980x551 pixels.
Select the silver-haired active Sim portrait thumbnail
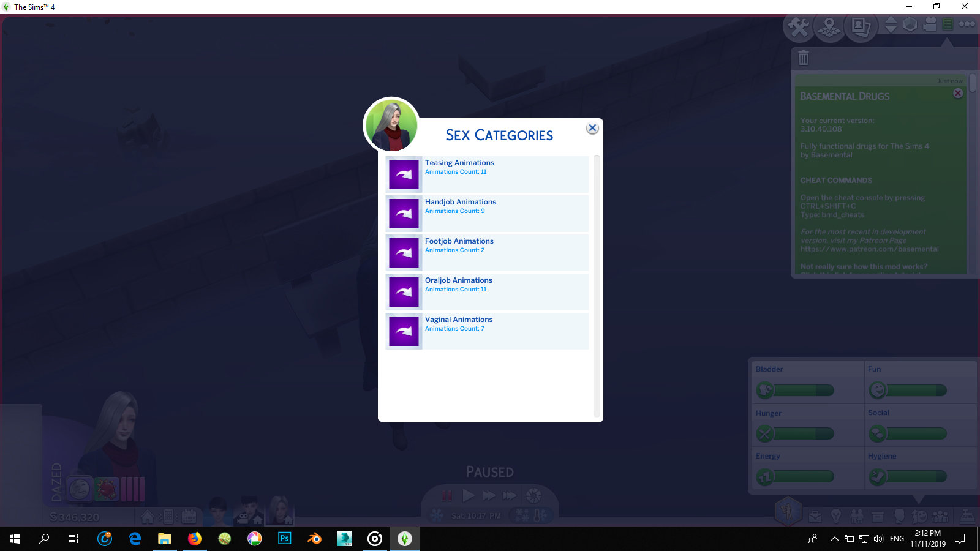(279, 510)
